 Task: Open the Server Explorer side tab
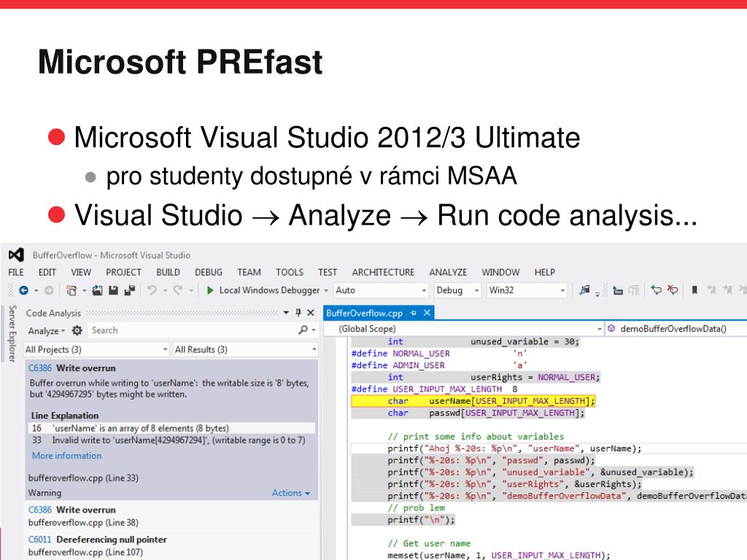click(x=12, y=333)
